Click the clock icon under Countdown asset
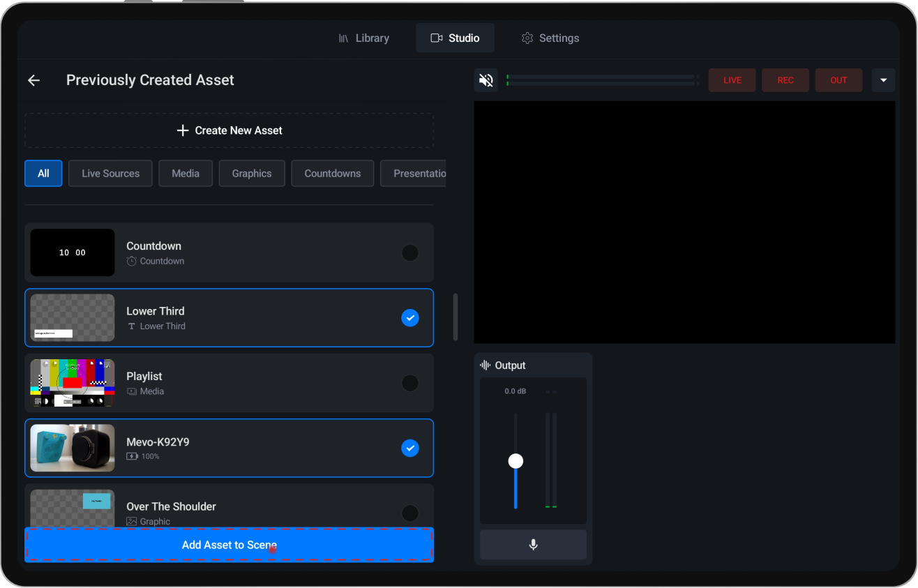Image resolution: width=918 pixels, height=588 pixels. (x=130, y=261)
